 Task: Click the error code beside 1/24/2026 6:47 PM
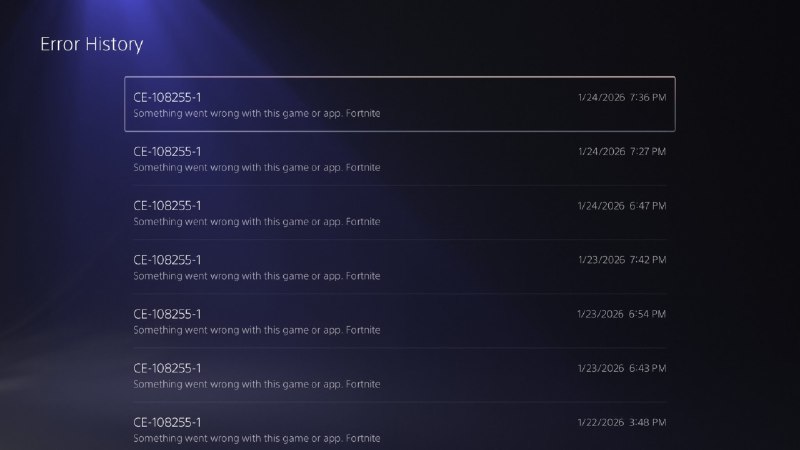(167, 206)
